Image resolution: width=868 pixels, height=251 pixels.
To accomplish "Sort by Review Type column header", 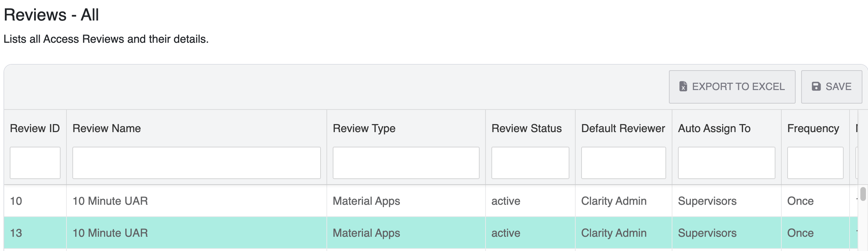I will (x=364, y=128).
